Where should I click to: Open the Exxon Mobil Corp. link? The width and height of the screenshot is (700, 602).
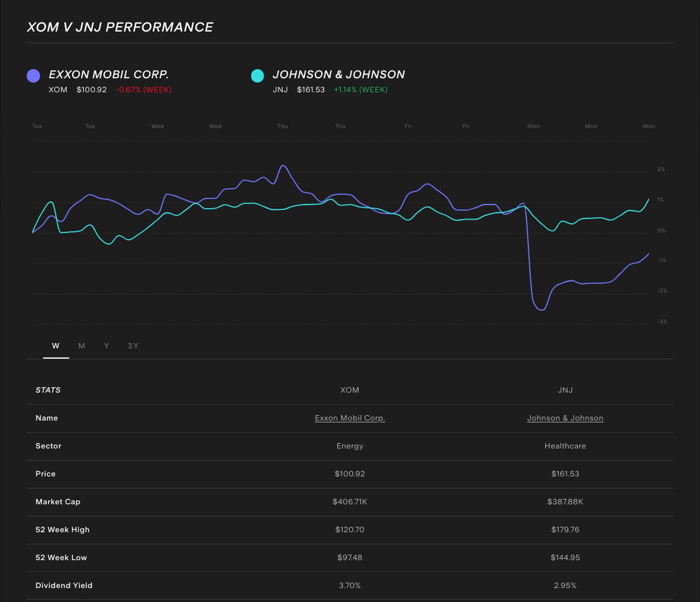[349, 418]
